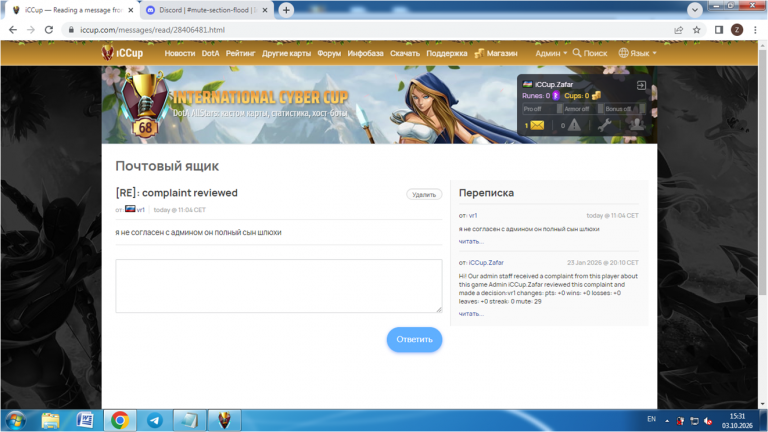Viewport: 768px width, 432px height.
Task: Open the Chrome profile avatar Z
Action: tap(737, 30)
